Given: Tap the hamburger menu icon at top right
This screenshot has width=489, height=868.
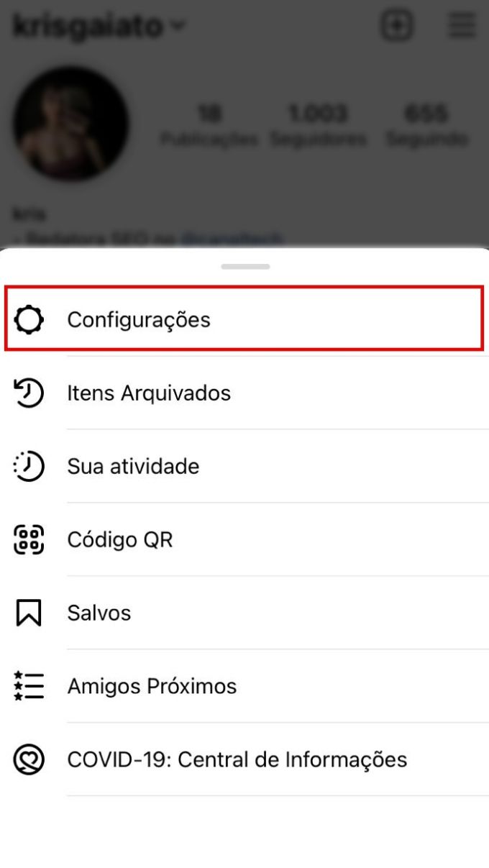Looking at the screenshot, I should 462,27.
